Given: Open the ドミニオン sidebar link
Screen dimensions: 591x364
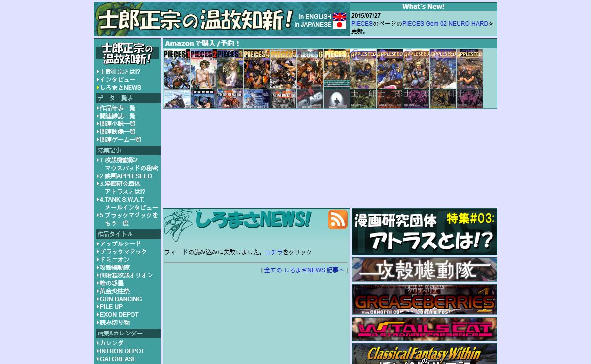Looking at the screenshot, I should pos(114,260).
